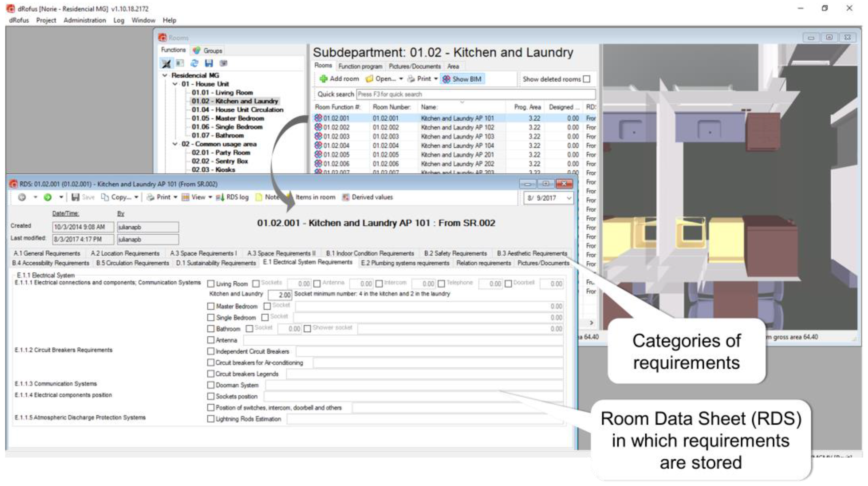
Task: Click the green Add room plus icon
Action: coord(324,79)
